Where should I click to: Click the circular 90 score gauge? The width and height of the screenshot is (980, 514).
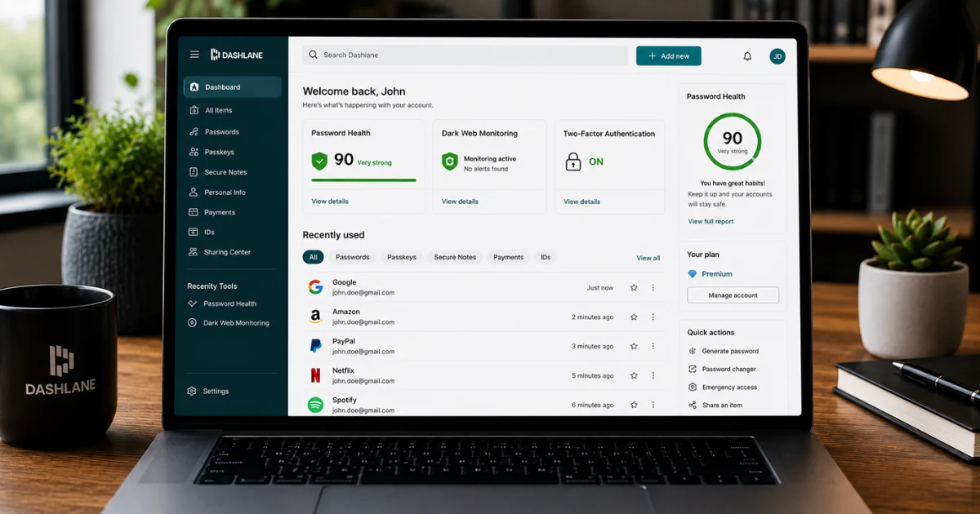point(733,141)
